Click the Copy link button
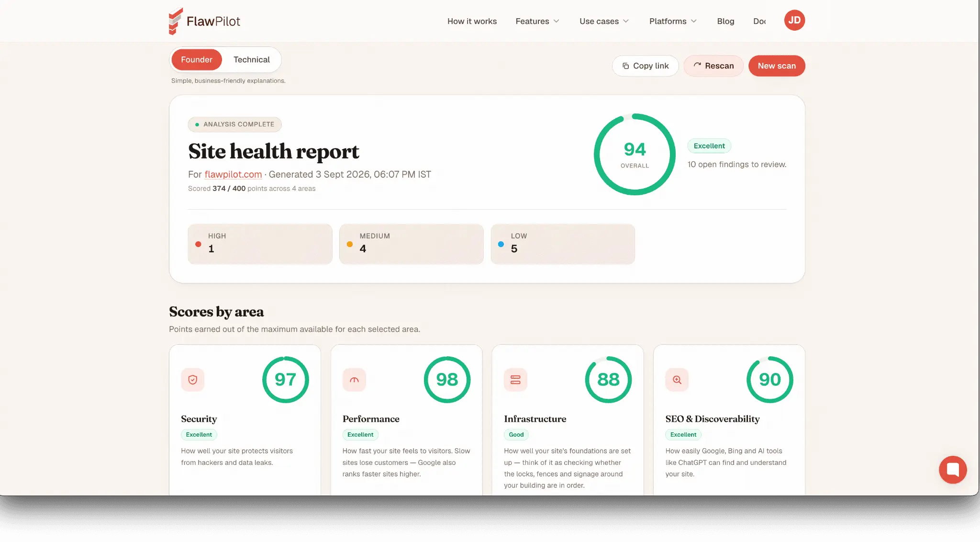Screen dimensions: 980x542 645,66
